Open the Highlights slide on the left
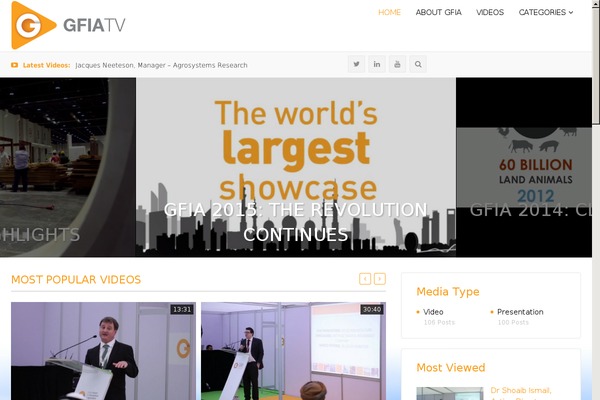The image size is (600, 400). pyautogui.click(x=68, y=167)
